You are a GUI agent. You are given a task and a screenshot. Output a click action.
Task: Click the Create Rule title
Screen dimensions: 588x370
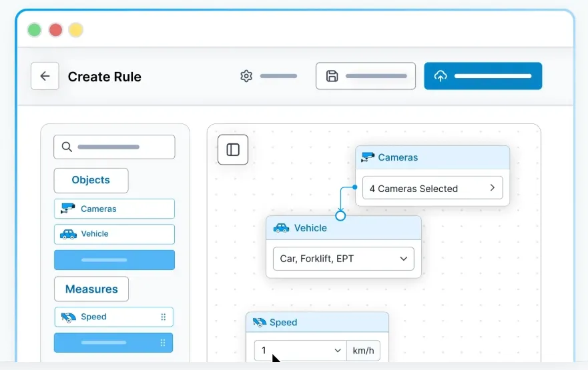[x=105, y=77]
